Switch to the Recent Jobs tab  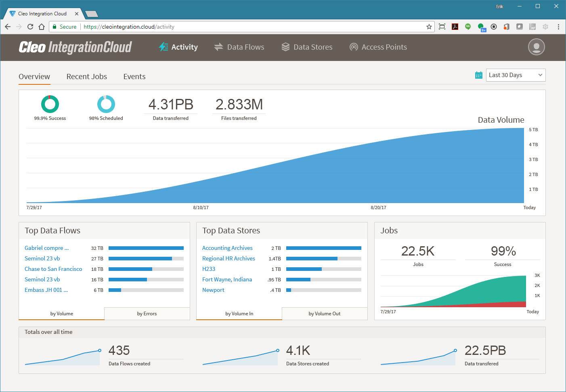[87, 77]
